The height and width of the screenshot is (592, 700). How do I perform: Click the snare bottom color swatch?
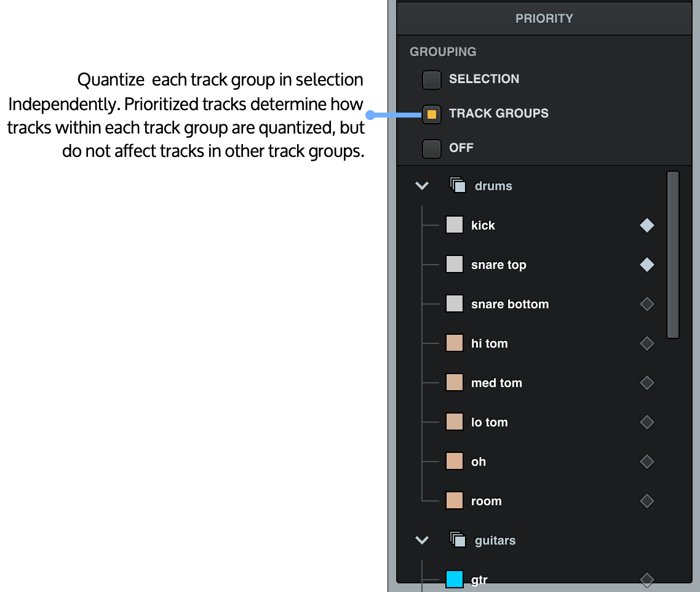455,303
